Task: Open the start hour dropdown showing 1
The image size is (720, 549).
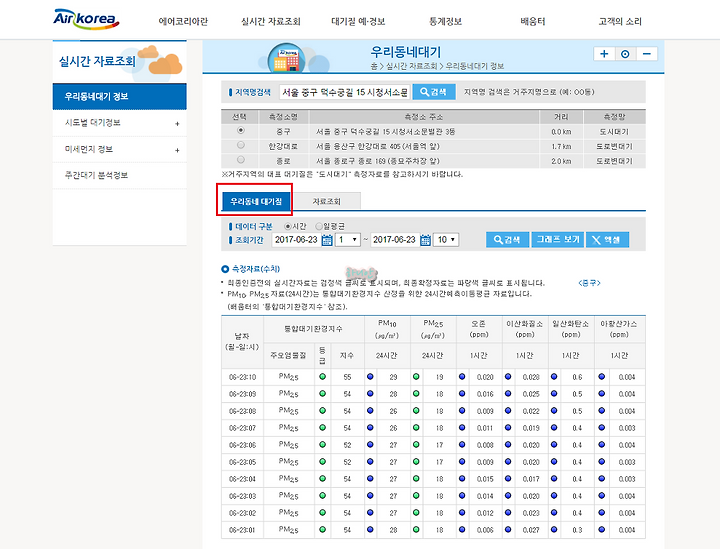Action: [348, 240]
